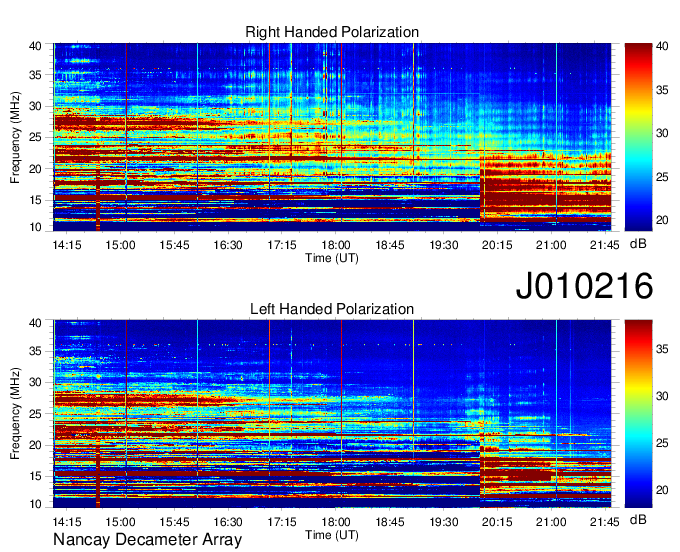Click the 10 MHz tick on bottom plot
The height and width of the screenshot is (552, 680).
tap(35, 504)
